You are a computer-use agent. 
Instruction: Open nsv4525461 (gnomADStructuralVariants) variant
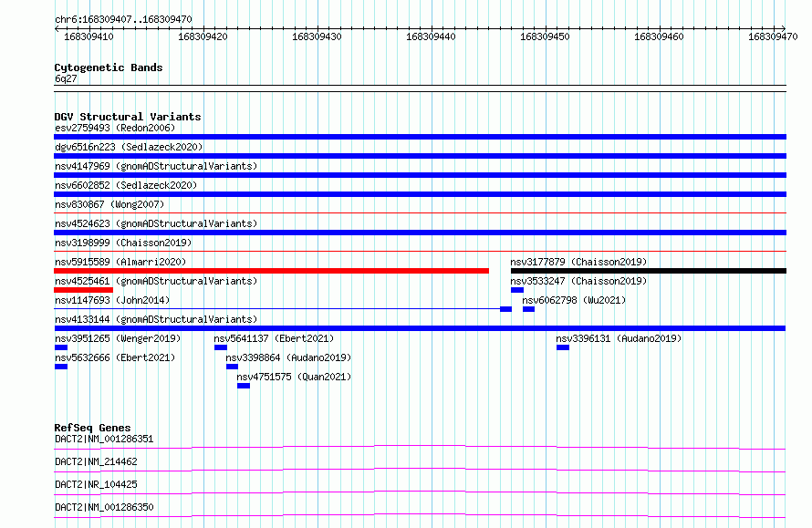tap(156, 281)
